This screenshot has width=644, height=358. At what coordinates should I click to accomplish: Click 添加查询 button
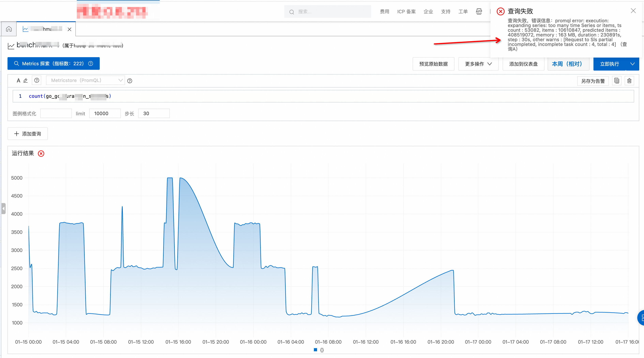27,134
